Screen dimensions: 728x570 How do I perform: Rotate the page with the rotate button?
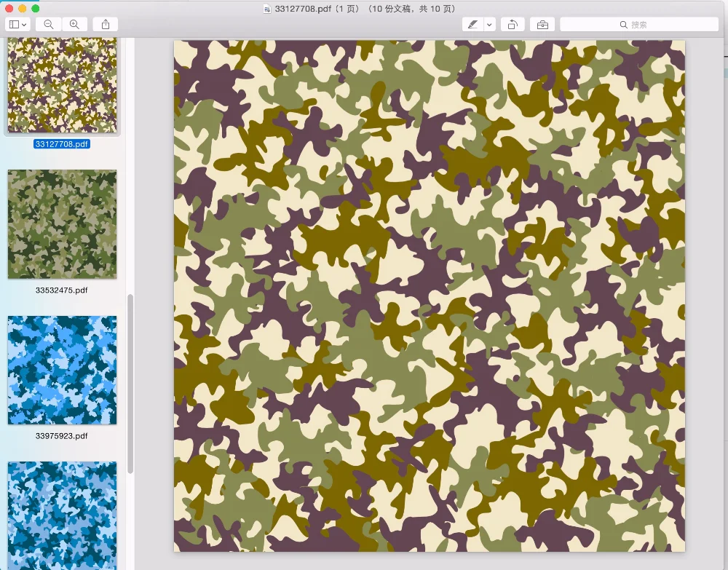tap(513, 24)
